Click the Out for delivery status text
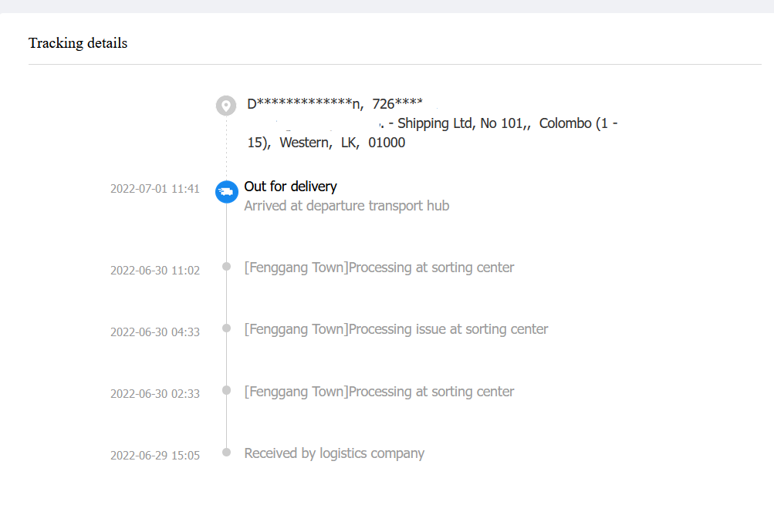The height and width of the screenshot is (532, 774). [290, 187]
